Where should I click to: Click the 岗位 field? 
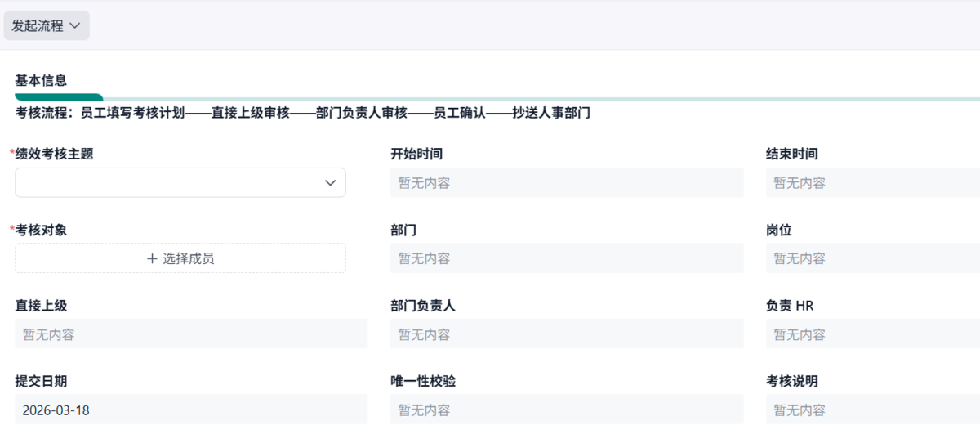tap(872, 258)
